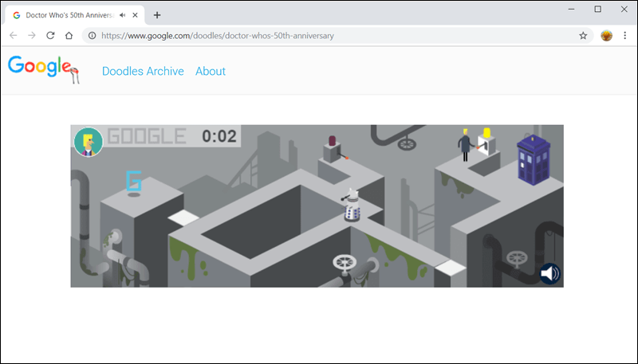View site information icon in address bar
638x364 pixels.
[93, 36]
